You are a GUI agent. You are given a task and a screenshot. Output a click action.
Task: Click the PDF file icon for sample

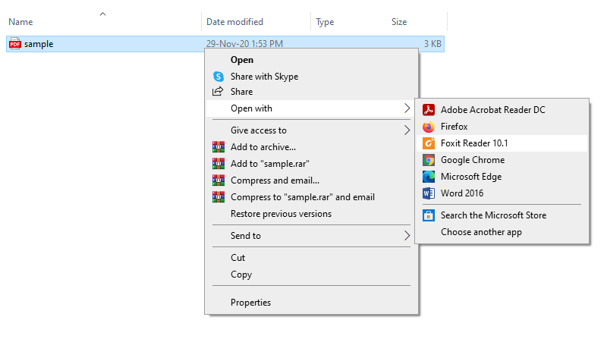tap(15, 44)
